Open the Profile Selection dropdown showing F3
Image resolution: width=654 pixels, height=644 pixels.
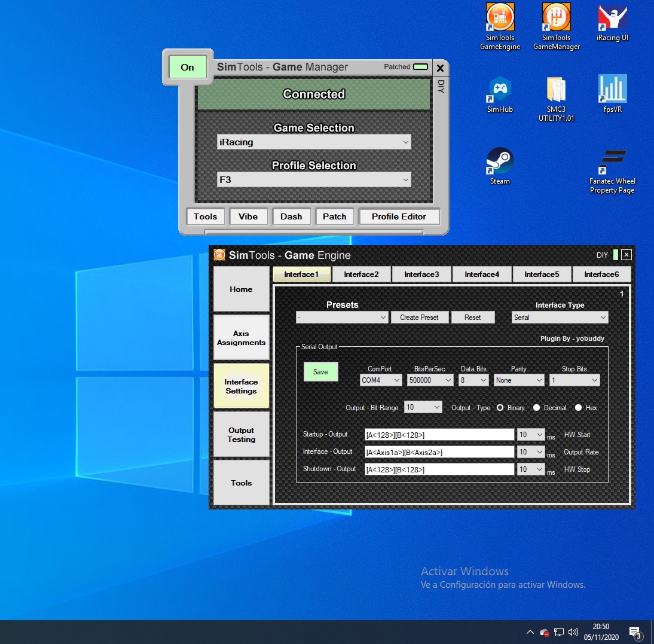(x=314, y=180)
